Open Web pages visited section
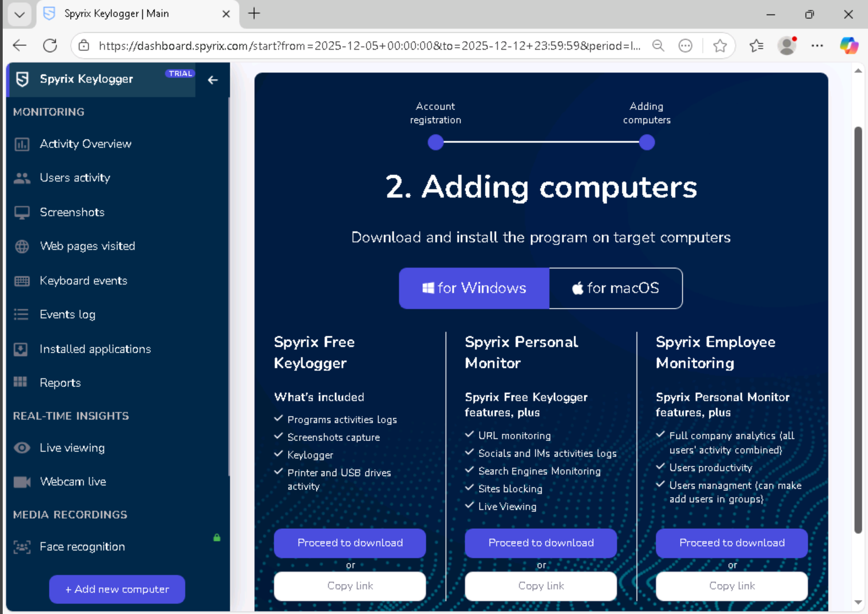 tap(88, 247)
